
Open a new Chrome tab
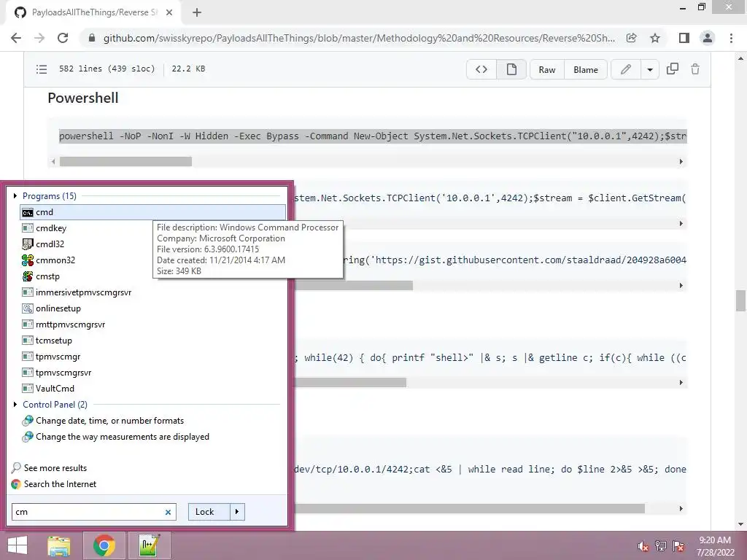coord(197,12)
